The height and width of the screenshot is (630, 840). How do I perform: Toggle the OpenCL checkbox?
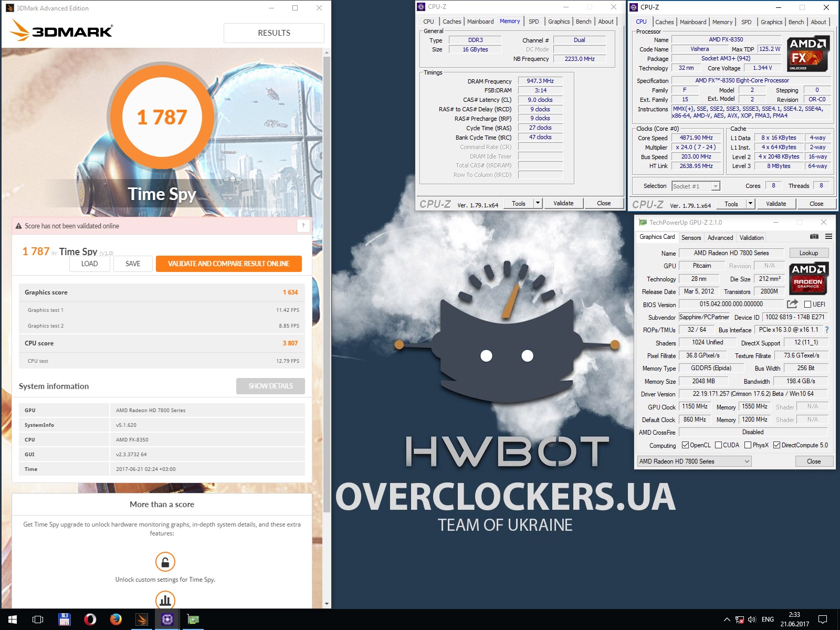coord(685,445)
